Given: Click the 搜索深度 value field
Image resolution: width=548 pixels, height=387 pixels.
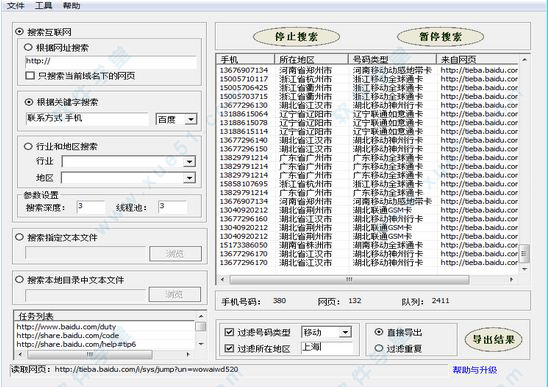Looking at the screenshot, I should (91, 207).
